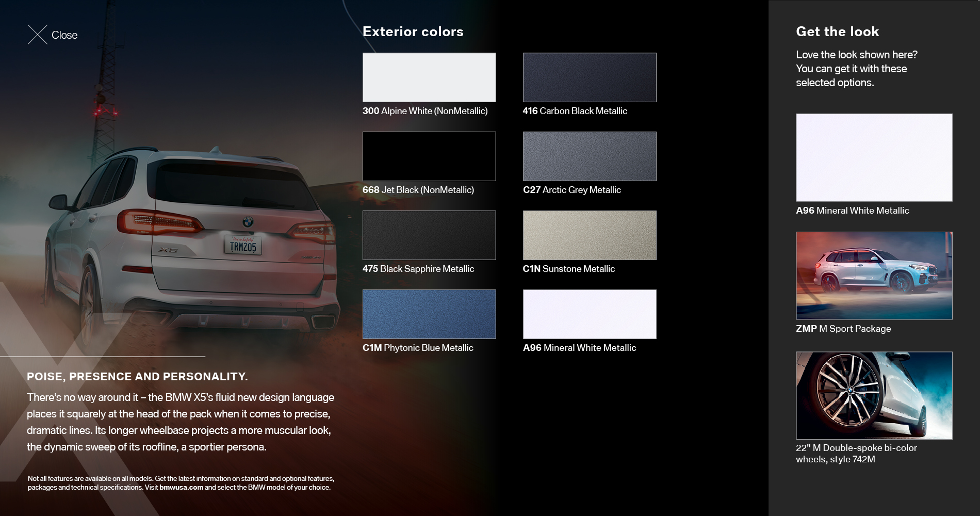Click the '416 Carbon Black Metallic' label
The image size is (980, 516).
[x=575, y=111]
